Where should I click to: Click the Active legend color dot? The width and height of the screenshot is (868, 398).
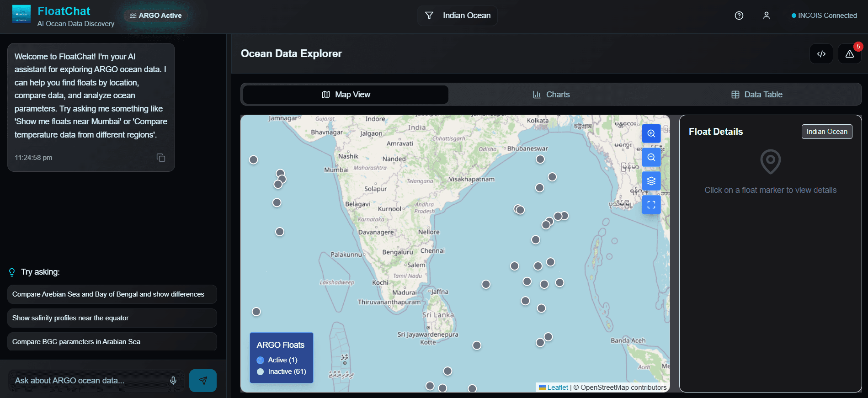tap(261, 360)
